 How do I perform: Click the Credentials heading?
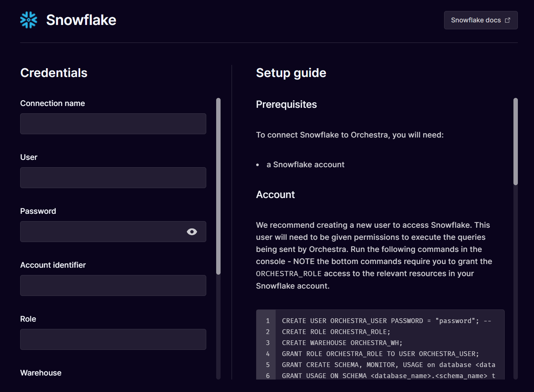click(x=54, y=73)
